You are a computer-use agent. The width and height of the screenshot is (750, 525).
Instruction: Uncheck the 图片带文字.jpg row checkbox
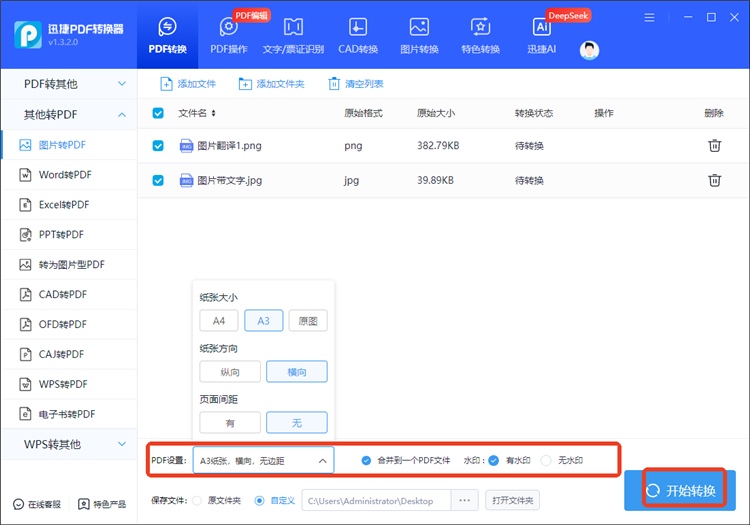click(158, 180)
